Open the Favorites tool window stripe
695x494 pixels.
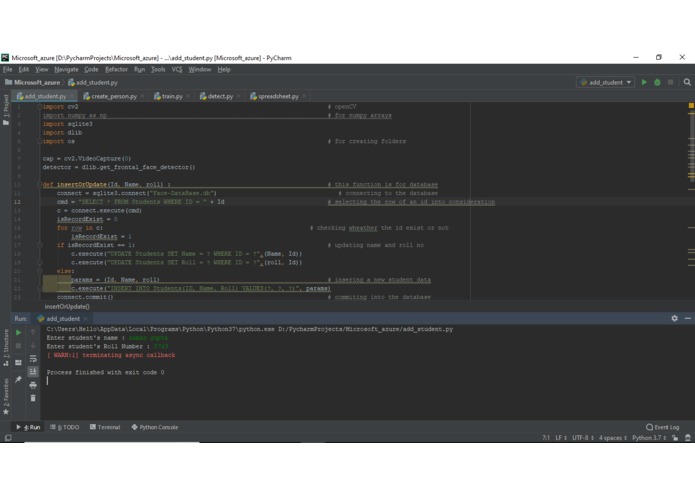point(6,397)
